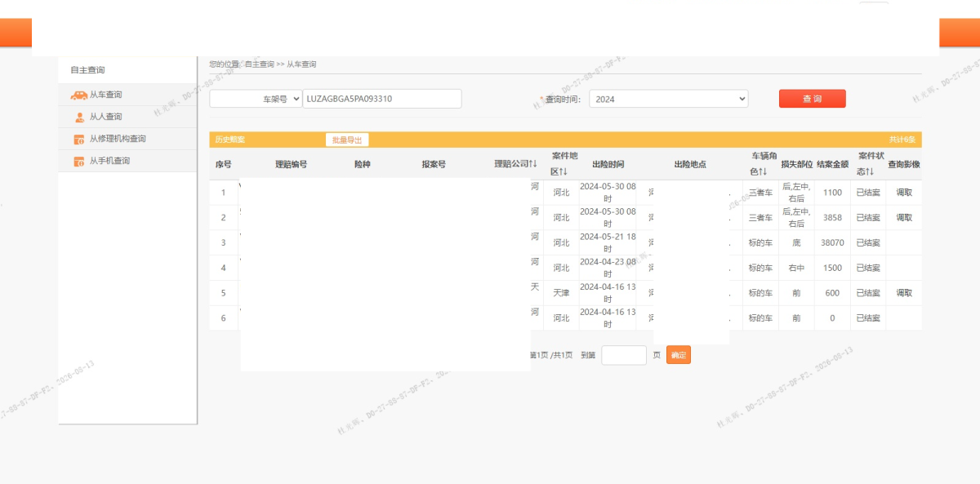Click the 损失部位 column header
Viewport: 980px width, 484px height.
click(x=796, y=164)
